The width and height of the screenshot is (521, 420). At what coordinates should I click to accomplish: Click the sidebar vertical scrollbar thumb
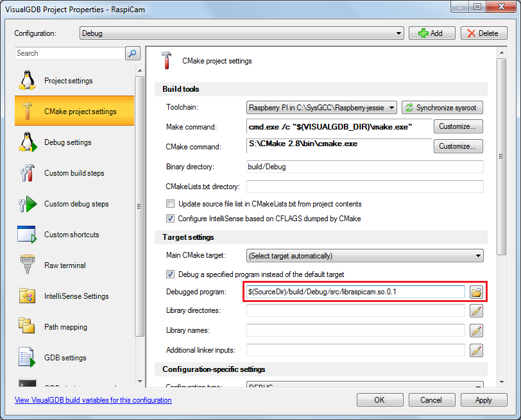[140, 206]
